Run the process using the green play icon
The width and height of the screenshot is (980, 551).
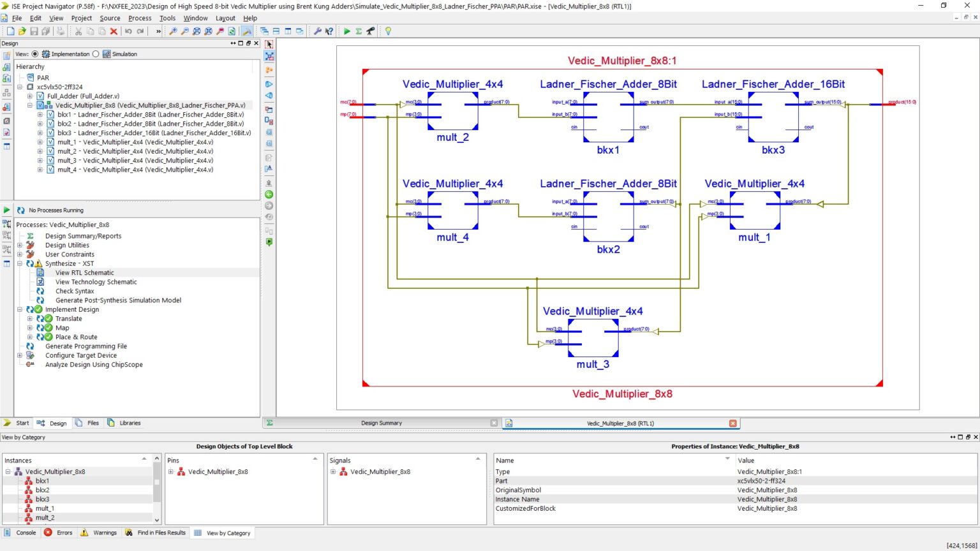(346, 31)
